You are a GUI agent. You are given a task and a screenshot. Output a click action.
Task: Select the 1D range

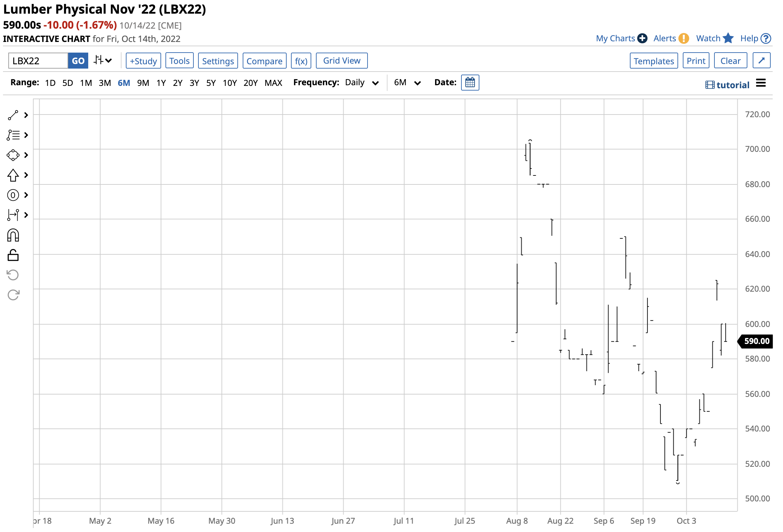(50, 83)
